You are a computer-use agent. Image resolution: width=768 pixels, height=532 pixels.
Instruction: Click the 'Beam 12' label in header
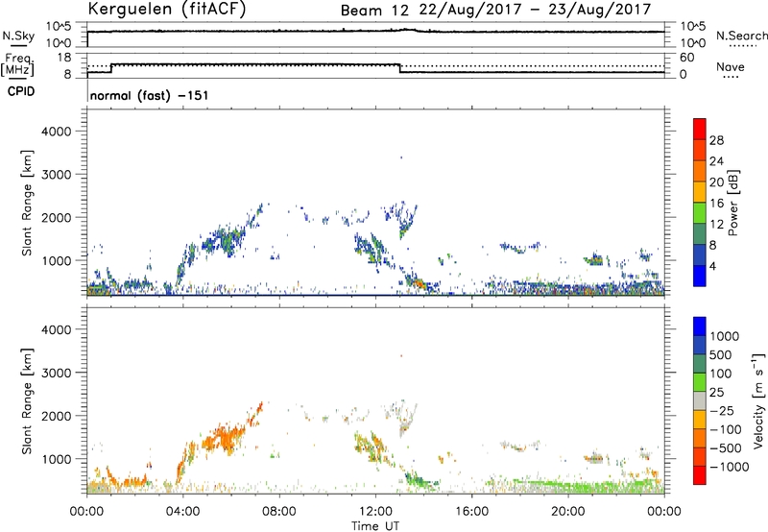[x=374, y=11]
